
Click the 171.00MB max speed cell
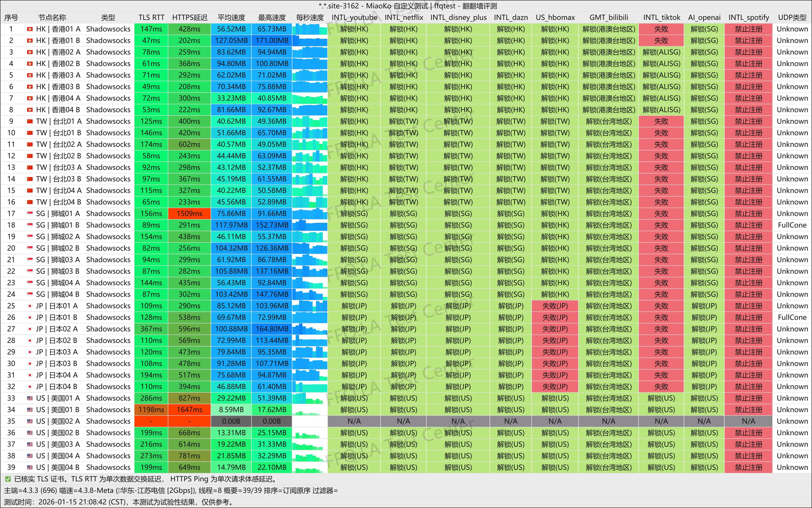pos(272,41)
